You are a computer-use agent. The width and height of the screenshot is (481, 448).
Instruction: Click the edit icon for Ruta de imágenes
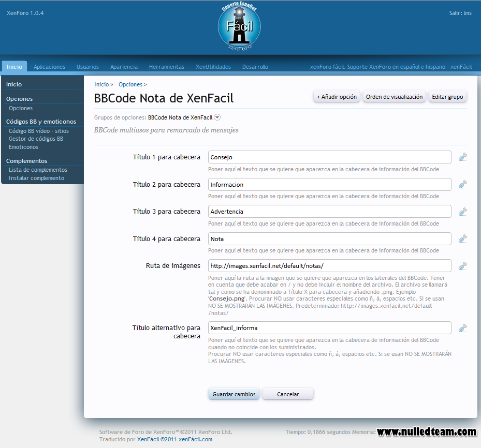pos(462,266)
